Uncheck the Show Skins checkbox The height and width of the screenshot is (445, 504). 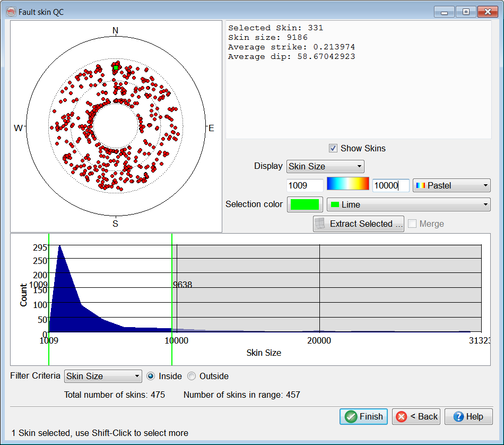[333, 148]
